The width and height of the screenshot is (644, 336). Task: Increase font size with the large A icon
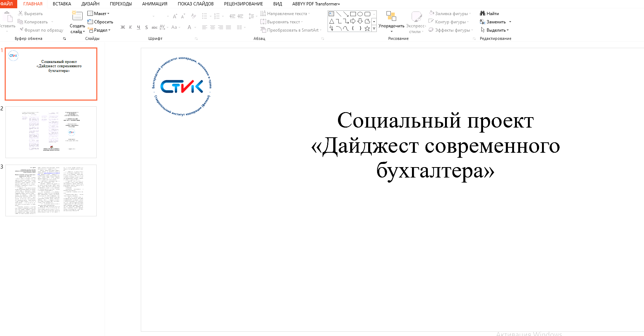175,17
